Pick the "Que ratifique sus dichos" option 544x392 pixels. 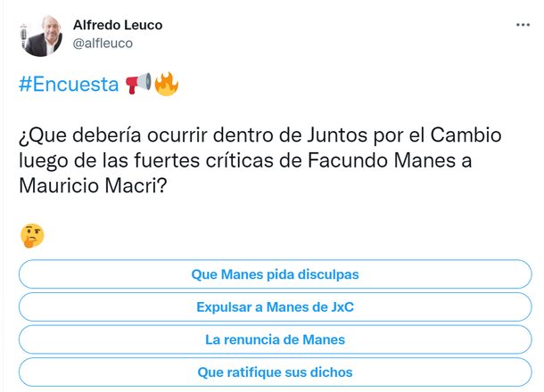click(275, 372)
